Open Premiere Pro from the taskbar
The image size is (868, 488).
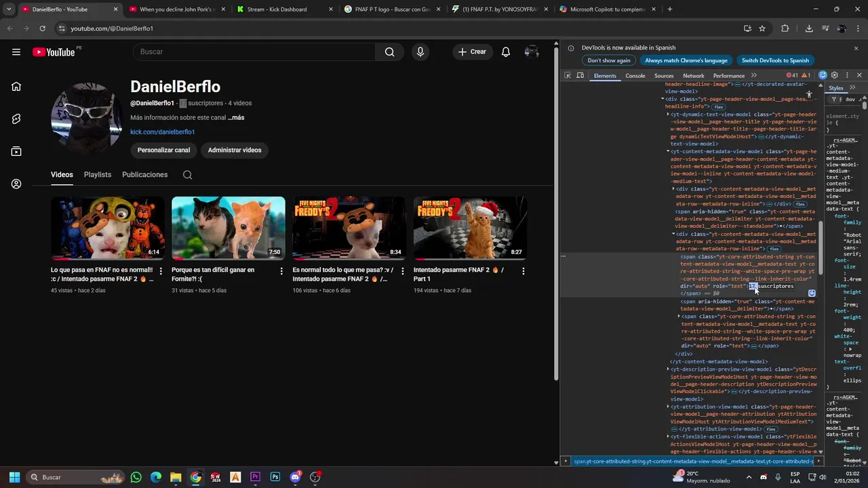(255, 477)
